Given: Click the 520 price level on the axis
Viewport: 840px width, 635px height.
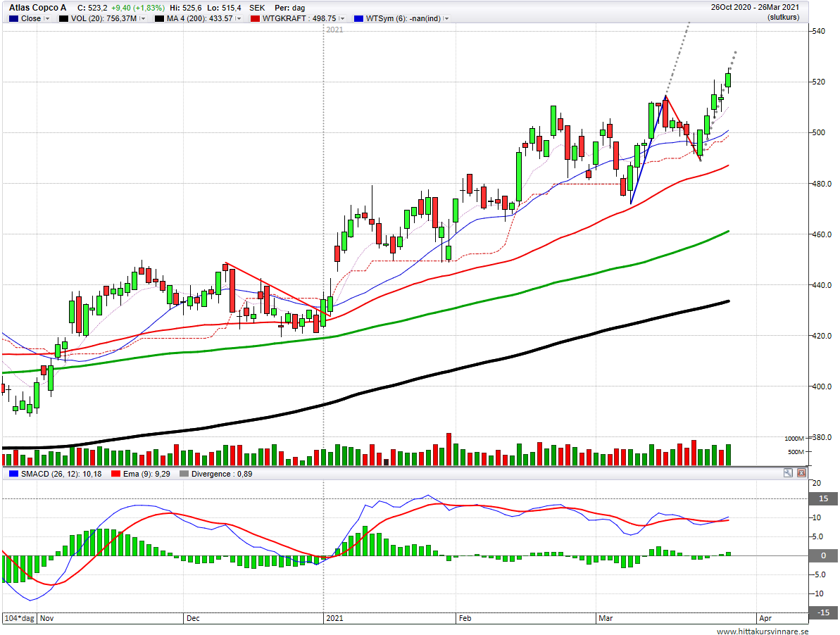Looking at the screenshot, I should point(819,82).
